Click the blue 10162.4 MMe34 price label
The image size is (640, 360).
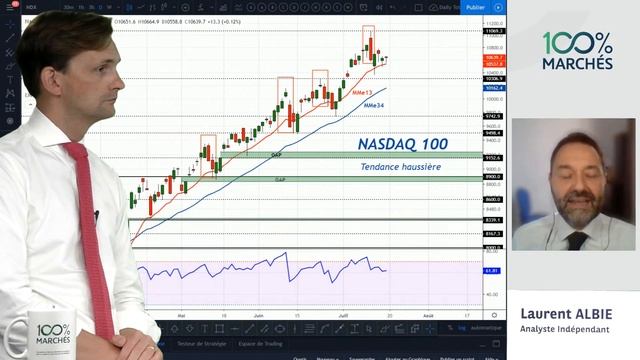click(494, 88)
